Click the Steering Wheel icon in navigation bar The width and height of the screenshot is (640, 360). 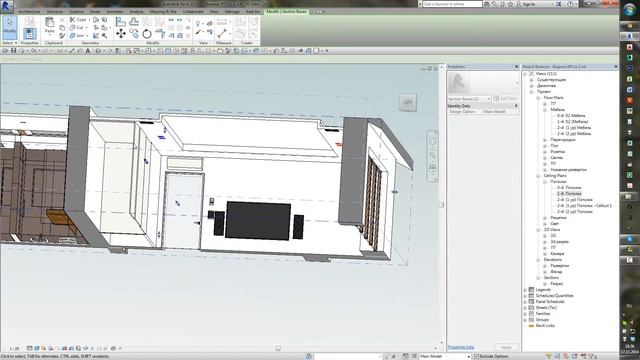click(433, 141)
